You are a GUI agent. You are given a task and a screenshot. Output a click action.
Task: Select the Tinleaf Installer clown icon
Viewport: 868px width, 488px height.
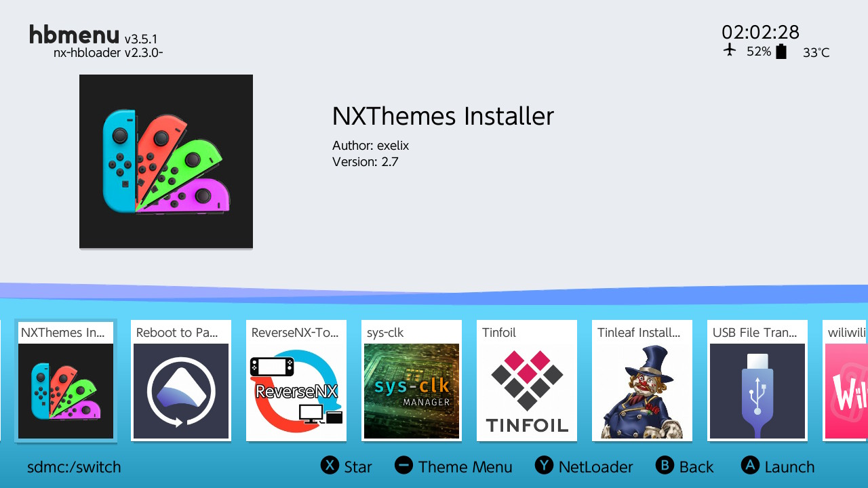pyautogui.click(x=642, y=391)
